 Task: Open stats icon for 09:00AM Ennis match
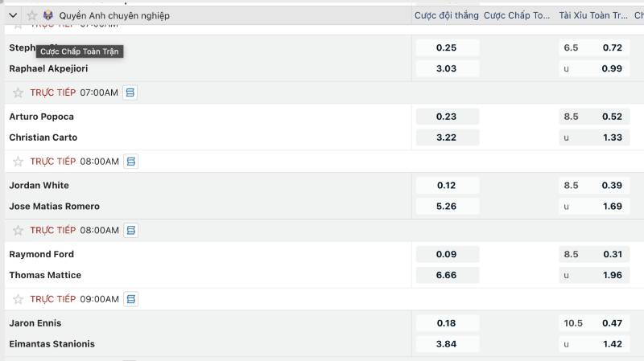point(130,299)
